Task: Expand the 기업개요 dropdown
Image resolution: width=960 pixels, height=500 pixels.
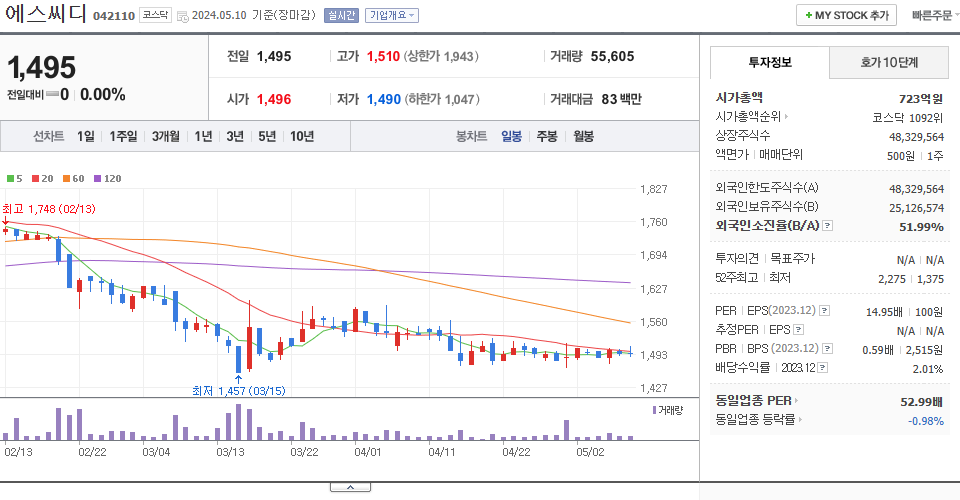Action: [392, 15]
